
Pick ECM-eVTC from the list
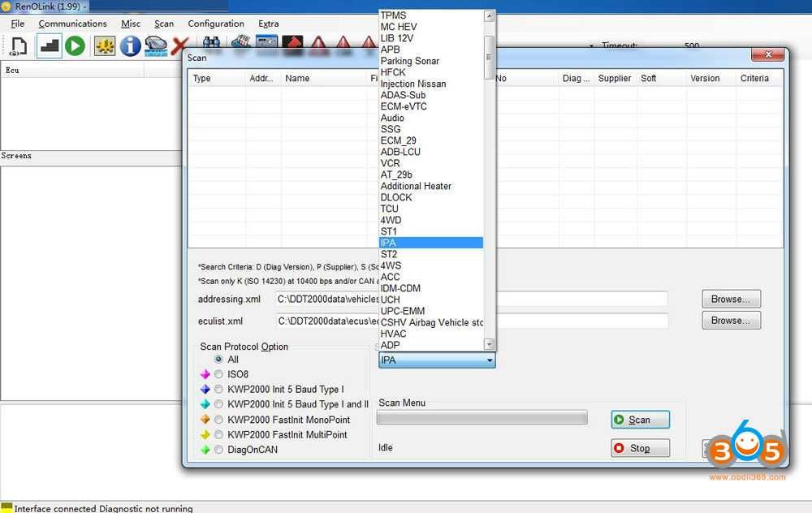click(431, 106)
